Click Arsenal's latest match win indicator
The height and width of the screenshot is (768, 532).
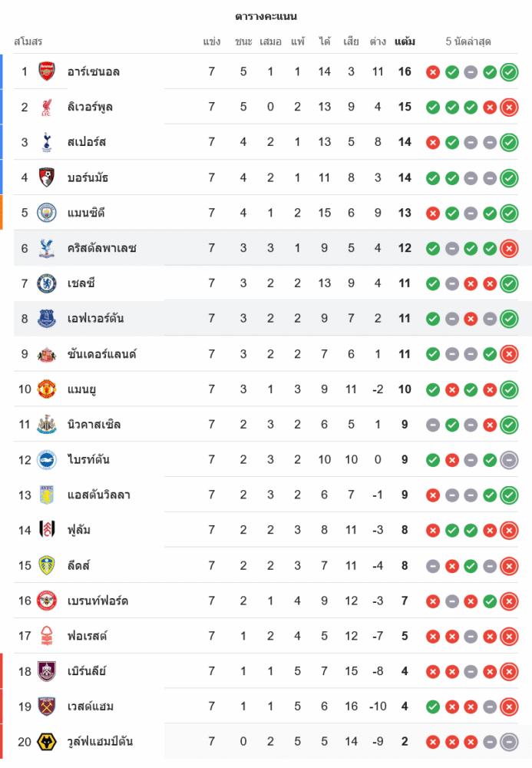[508, 72]
